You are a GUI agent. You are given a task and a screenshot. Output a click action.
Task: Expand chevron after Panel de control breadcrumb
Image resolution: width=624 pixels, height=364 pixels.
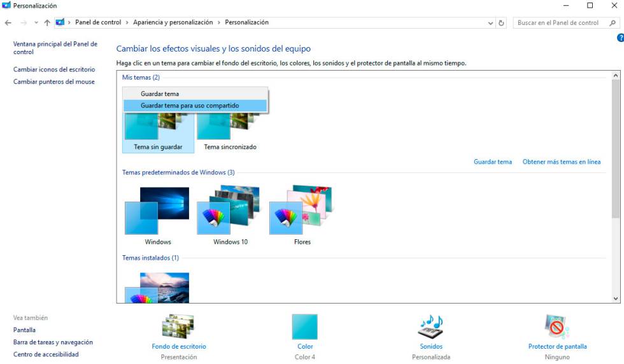[x=127, y=23]
